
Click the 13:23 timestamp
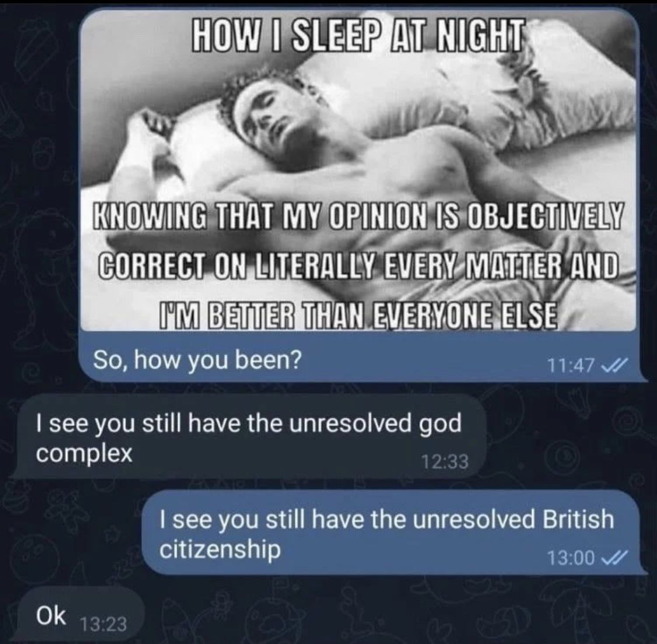point(103,625)
